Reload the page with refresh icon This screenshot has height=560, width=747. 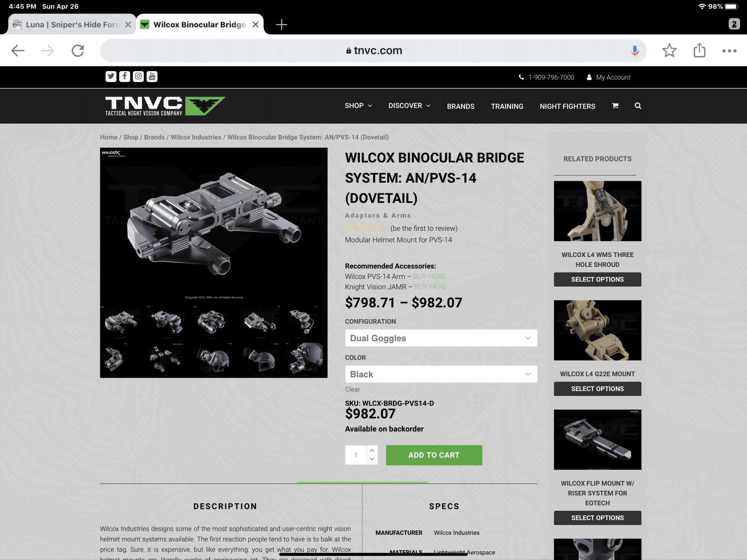point(78,51)
